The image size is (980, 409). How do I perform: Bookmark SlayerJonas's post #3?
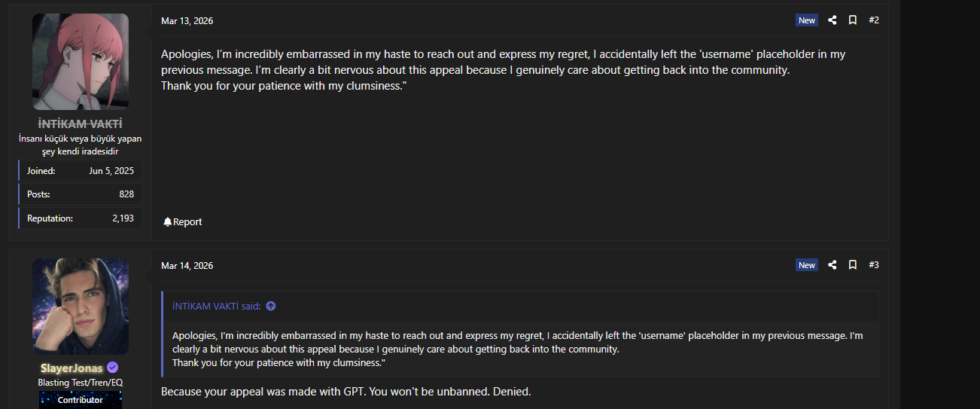[853, 265]
